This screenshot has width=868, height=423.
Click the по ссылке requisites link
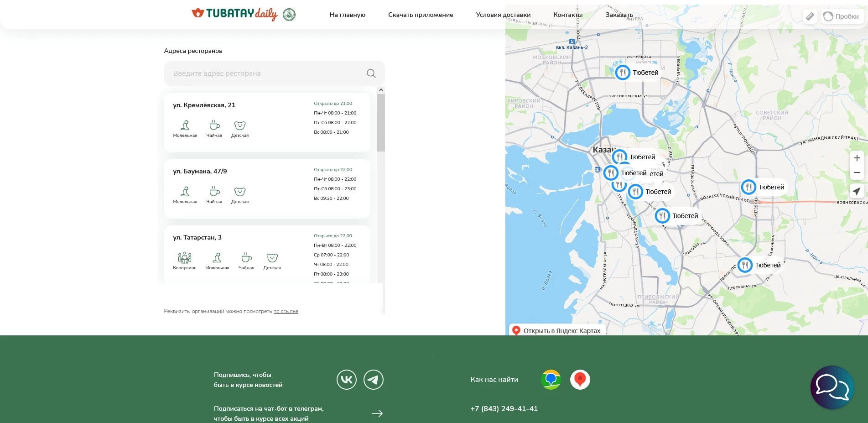tap(286, 311)
